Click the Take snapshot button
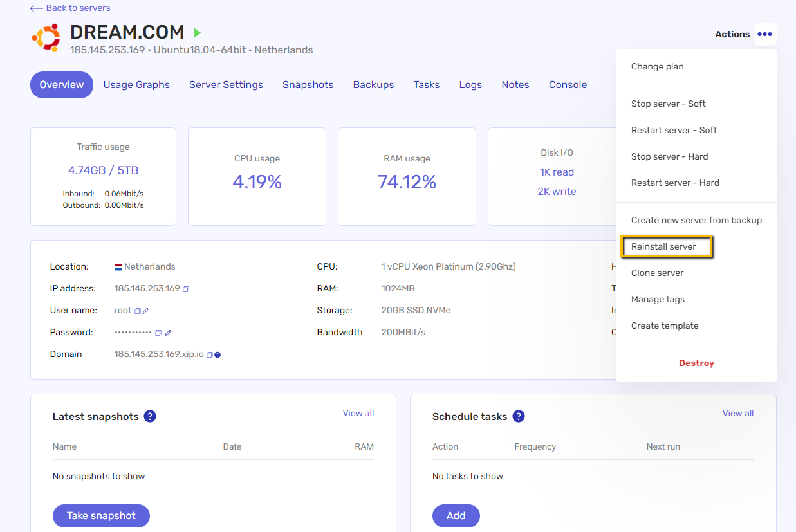Screen dimensions: 796x532 tap(101, 516)
